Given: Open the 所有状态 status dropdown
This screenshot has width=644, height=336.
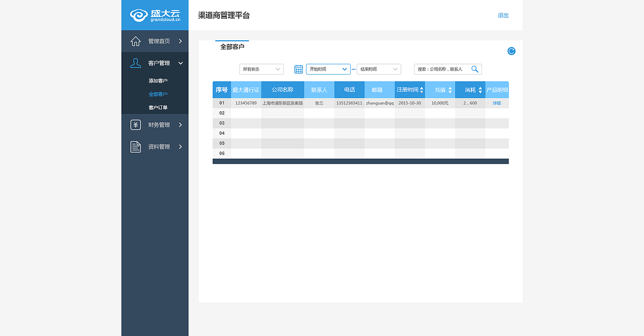Looking at the screenshot, I should tap(262, 69).
